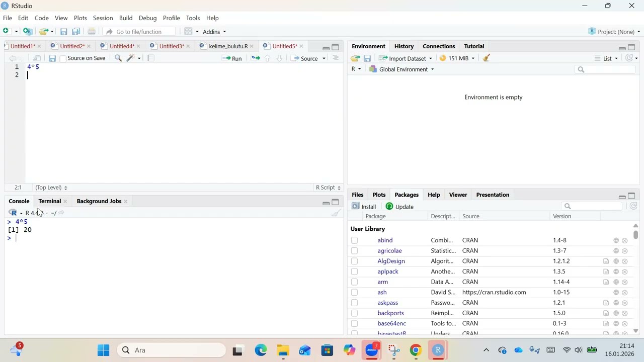
Task: Refresh the Packages list
Action: 633,207
